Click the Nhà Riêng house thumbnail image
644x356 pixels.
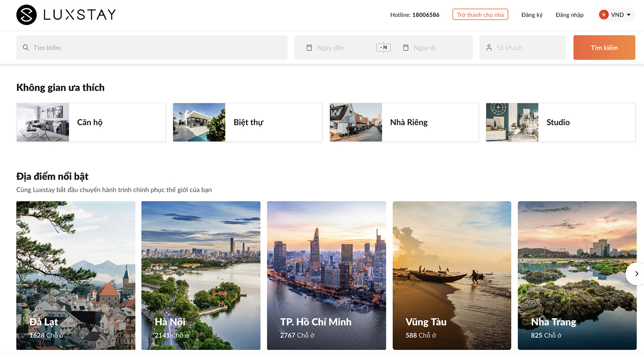point(356,122)
